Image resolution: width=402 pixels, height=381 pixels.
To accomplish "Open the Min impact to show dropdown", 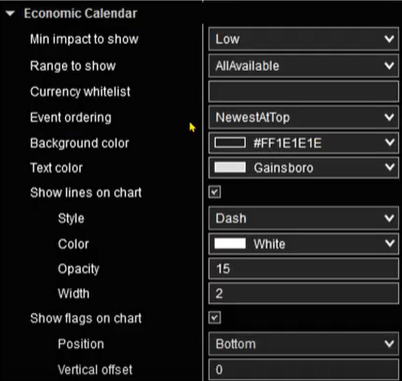I will pyautogui.click(x=303, y=39).
